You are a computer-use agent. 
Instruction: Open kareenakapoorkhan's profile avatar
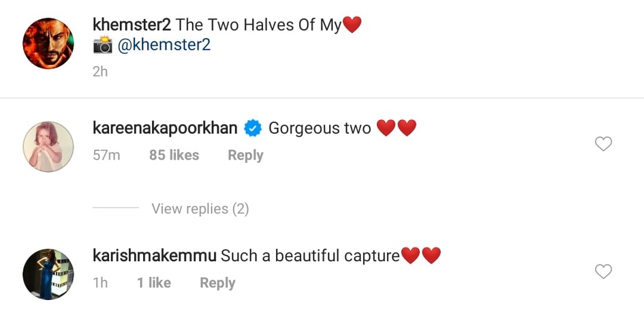click(x=48, y=147)
